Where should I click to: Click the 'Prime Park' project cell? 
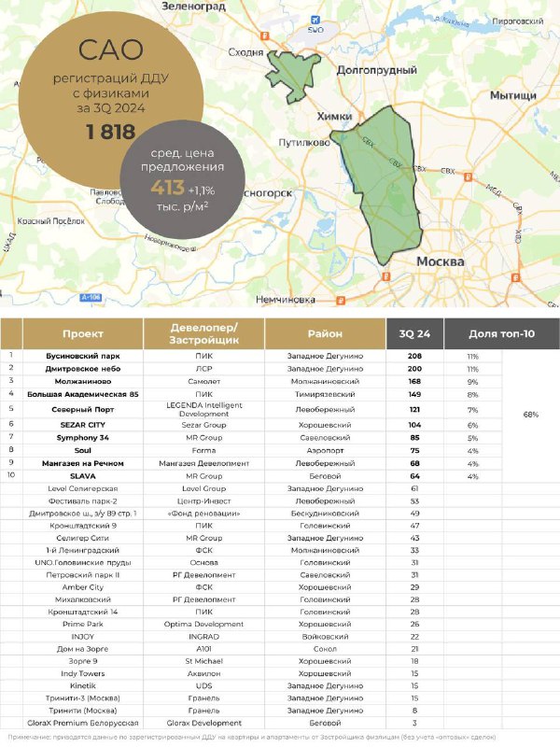[x=83, y=624]
